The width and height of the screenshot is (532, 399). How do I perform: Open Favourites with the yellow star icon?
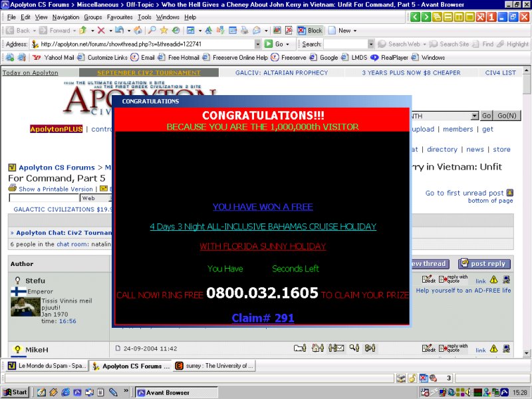coord(164,31)
